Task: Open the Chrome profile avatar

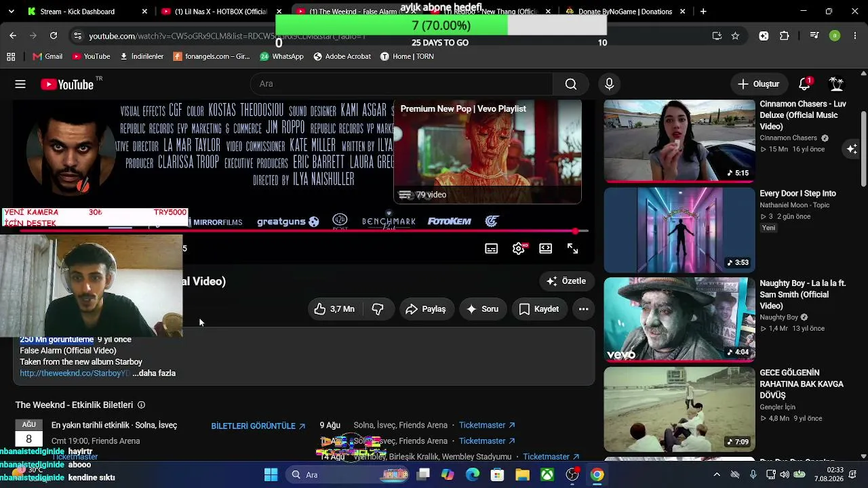Action: pos(835,36)
